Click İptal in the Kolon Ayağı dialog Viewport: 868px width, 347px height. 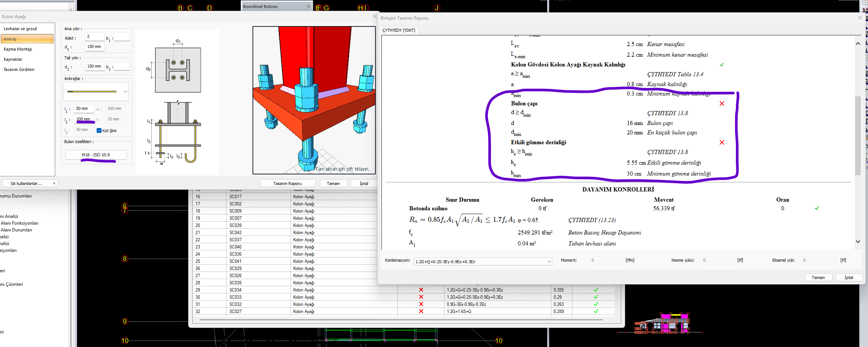tap(364, 184)
